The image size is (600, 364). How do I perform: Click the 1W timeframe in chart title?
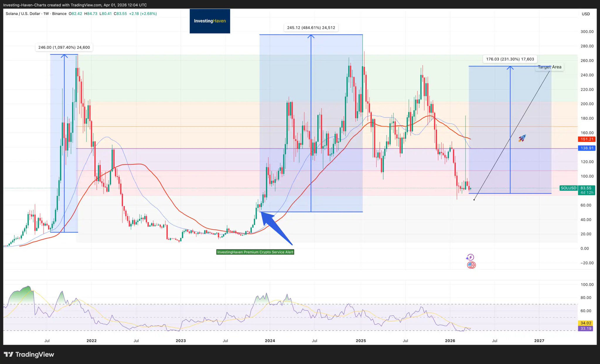46,14
